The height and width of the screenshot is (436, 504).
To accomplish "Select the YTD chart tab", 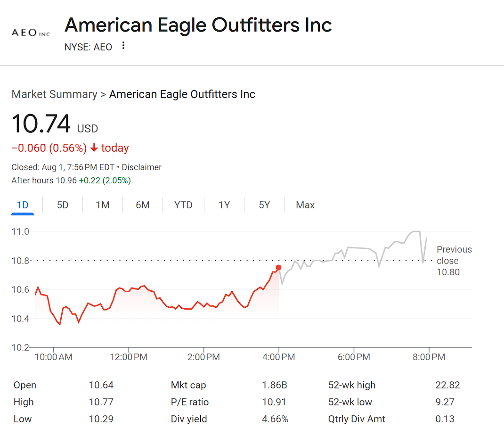I will coord(183,205).
